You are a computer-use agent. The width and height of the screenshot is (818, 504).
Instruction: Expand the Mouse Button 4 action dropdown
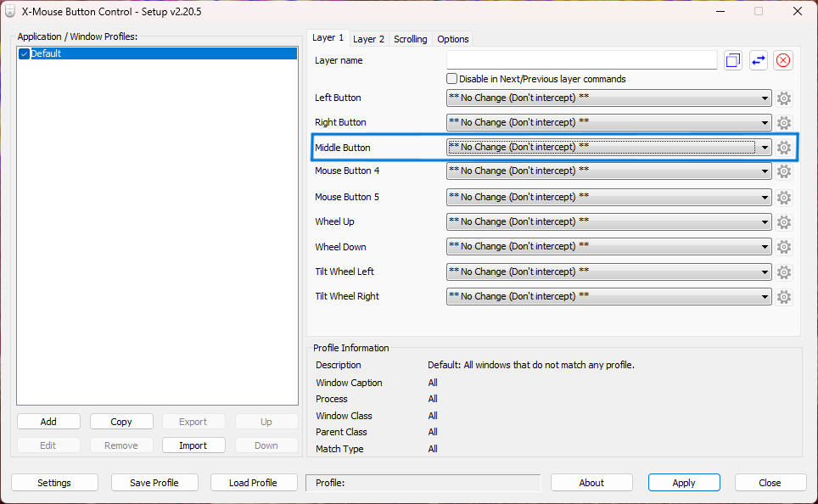coord(608,171)
